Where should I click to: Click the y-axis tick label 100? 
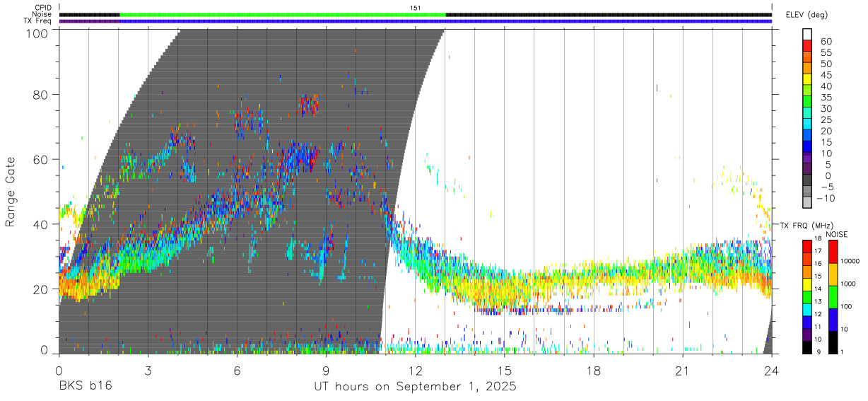tap(38, 33)
